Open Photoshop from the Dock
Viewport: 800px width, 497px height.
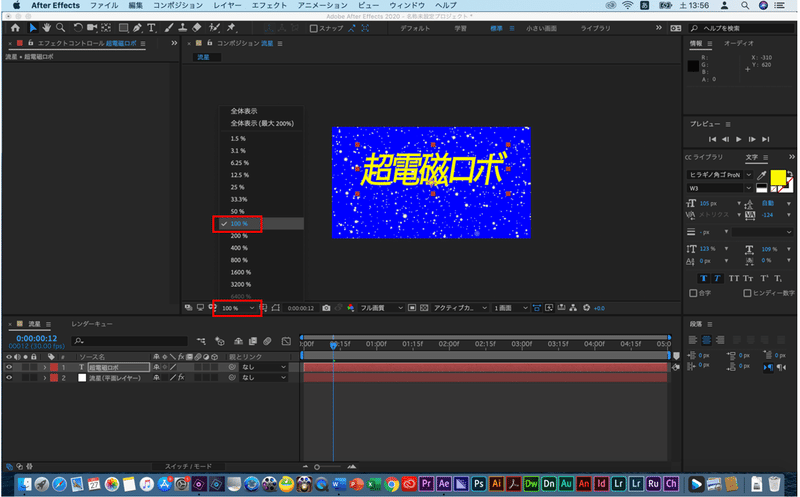click(x=479, y=483)
